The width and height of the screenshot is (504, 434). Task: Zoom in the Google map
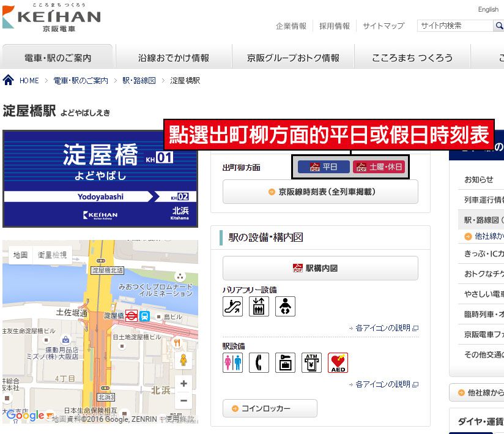[184, 383]
